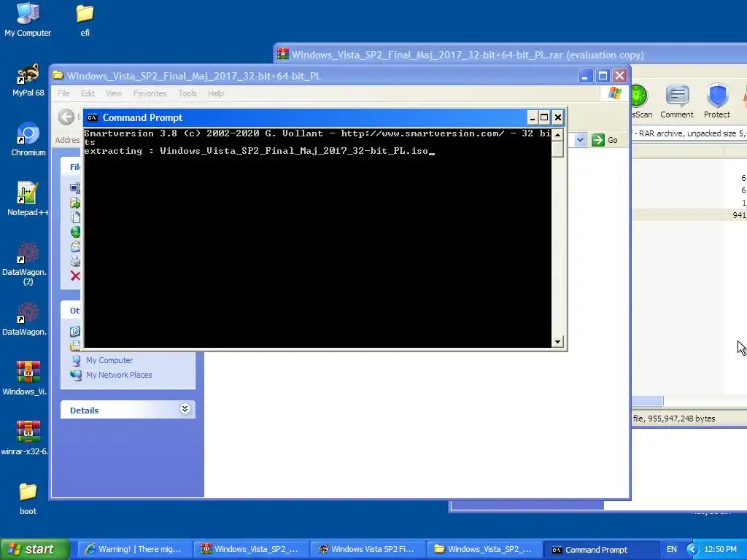The image size is (747, 560).
Task: Click Go button in Explorer address bar
Action: click(x=605, y=140)
